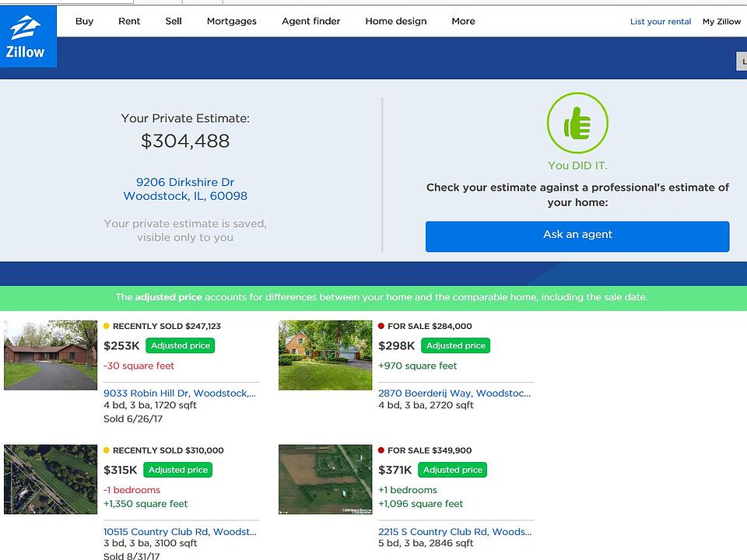The width and height of the screenshot is (747, 560).
Task: Click the 9033 Robin Hill Dr house photo
Action: coord(51,355)
